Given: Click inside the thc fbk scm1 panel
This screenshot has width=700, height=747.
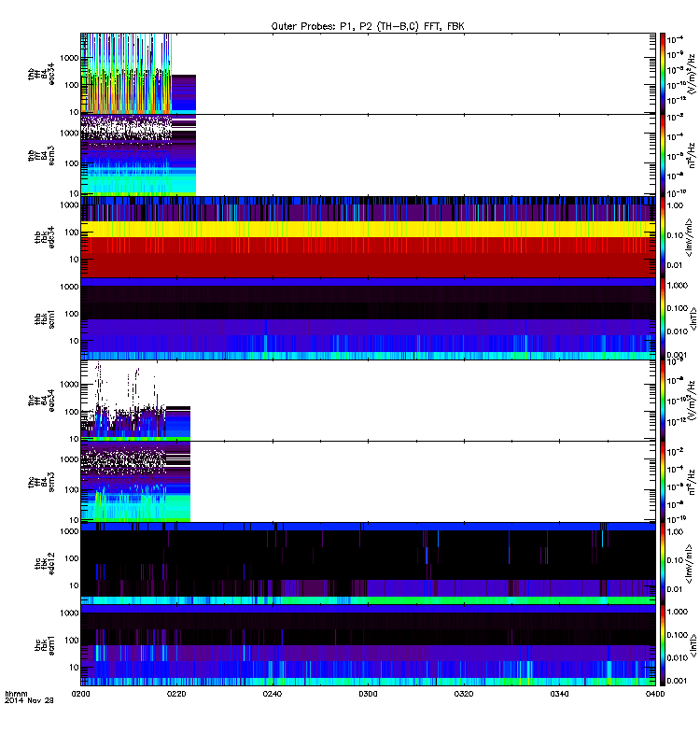Looking at the screenshot, I should (368, 645).
